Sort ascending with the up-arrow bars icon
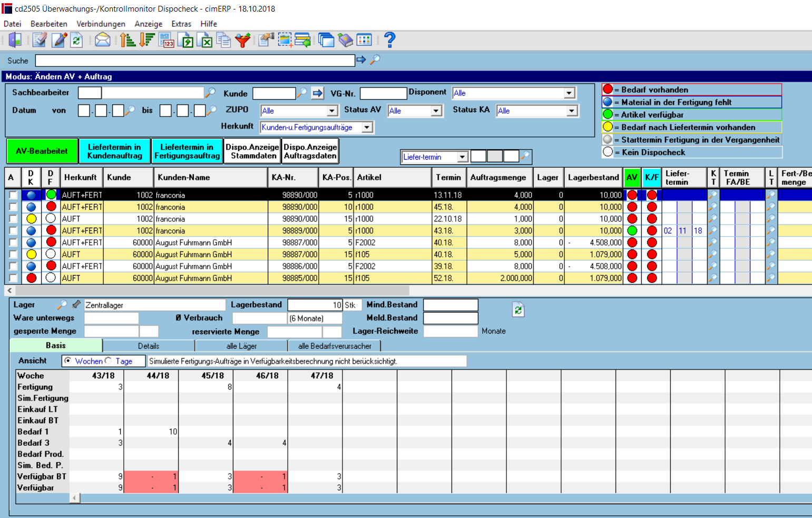 click(128, 40)
